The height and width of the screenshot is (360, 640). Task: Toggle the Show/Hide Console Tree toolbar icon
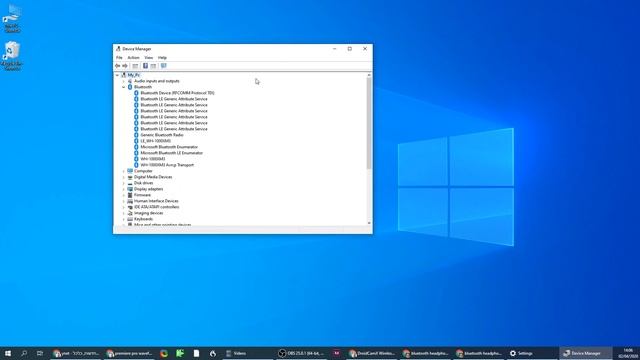tap(135, 66)
